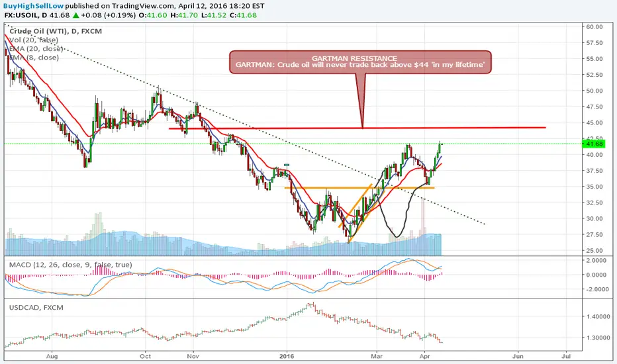
Task: Click the 2.0000 MACD axis value
Action: (x=596, y=260)
